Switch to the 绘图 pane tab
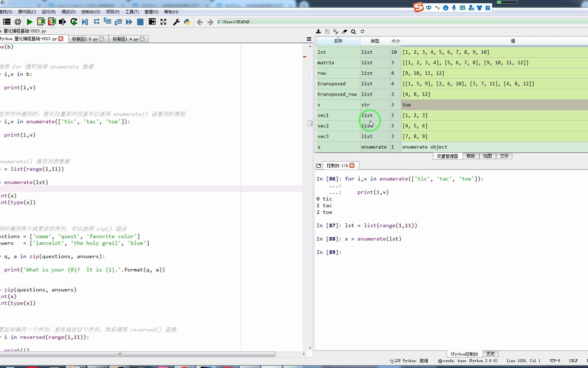Viewport: 588px width, 368px height. point(488,156)
